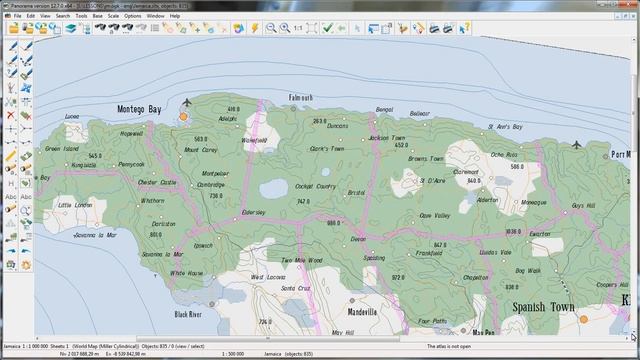The image size is (640, 360).
Task: Set map scale to 1:1
Action: tap(298, 28)
